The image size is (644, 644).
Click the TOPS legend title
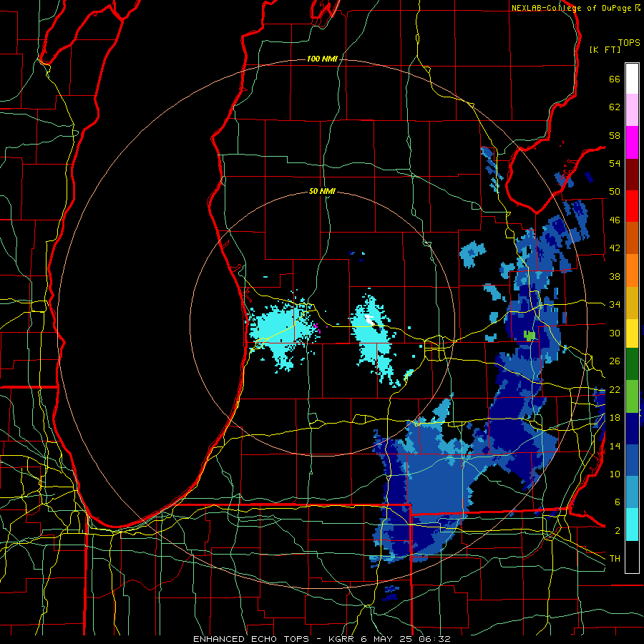click(629, 43)
